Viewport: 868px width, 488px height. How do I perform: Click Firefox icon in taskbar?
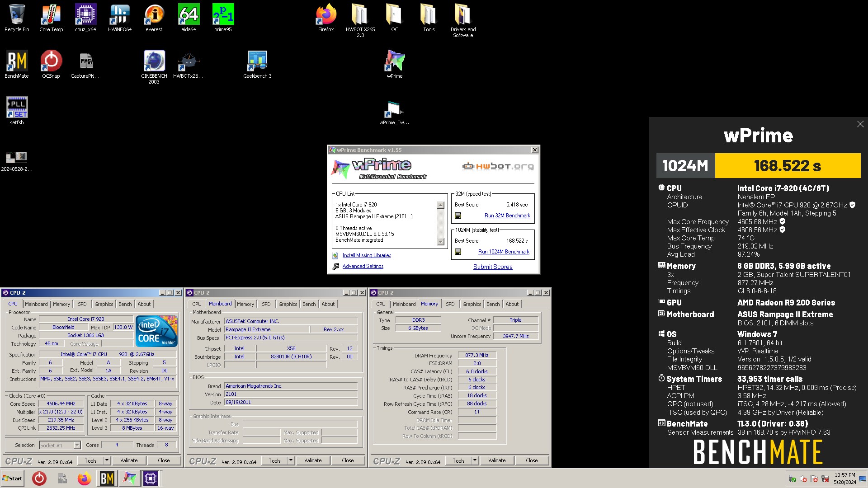point(85,478)
